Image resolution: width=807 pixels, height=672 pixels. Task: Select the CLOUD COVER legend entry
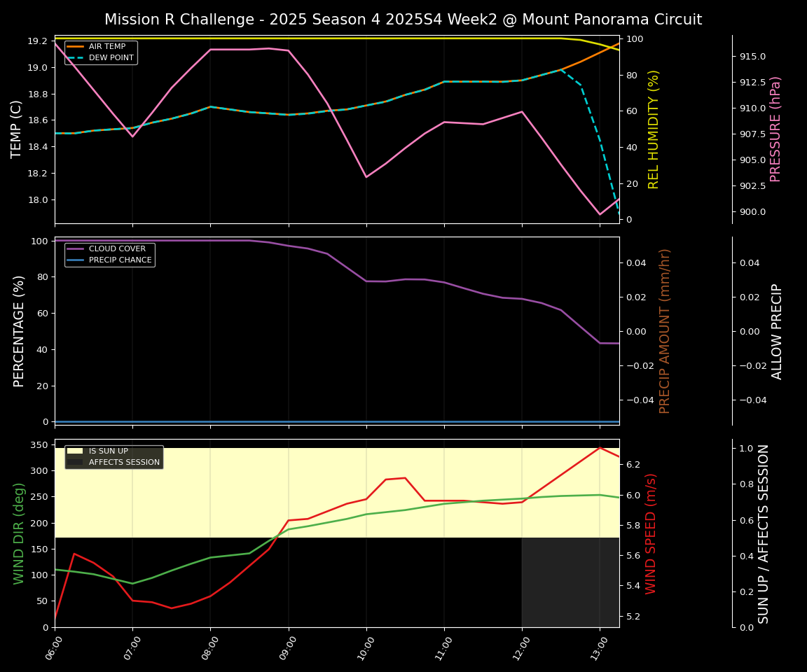click(117, 249)
